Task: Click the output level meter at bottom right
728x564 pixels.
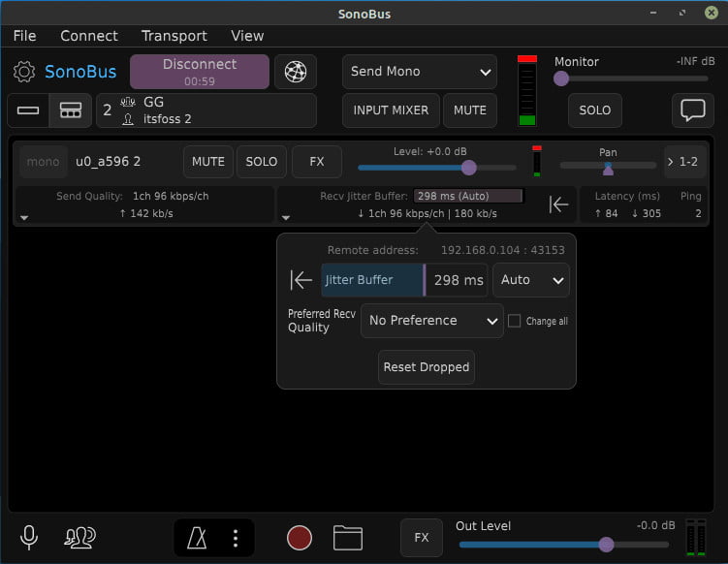Action: pyautogui.click(x=696, y=538)
